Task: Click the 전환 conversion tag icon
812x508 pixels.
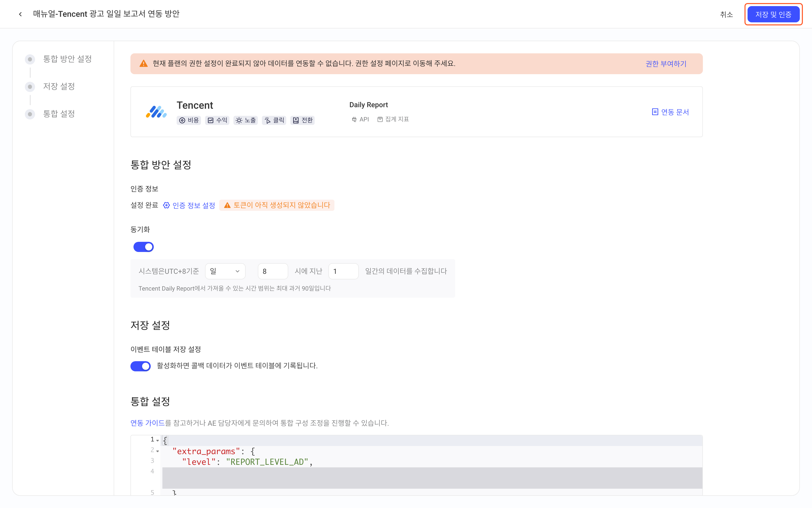Action: point(296,120)
